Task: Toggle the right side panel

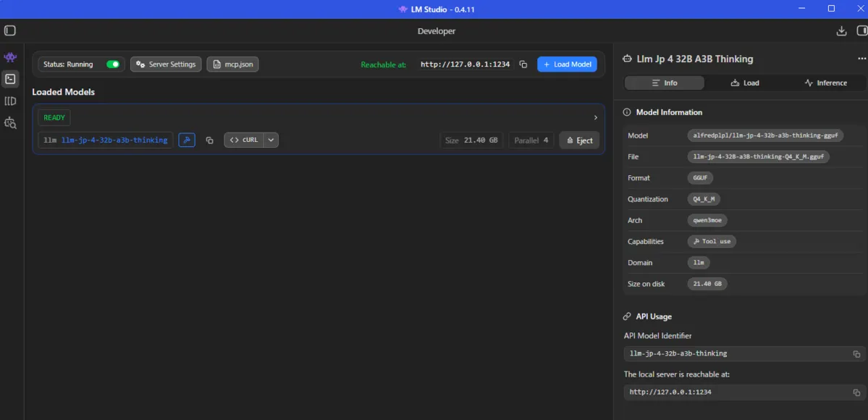Action: [861, 31]
